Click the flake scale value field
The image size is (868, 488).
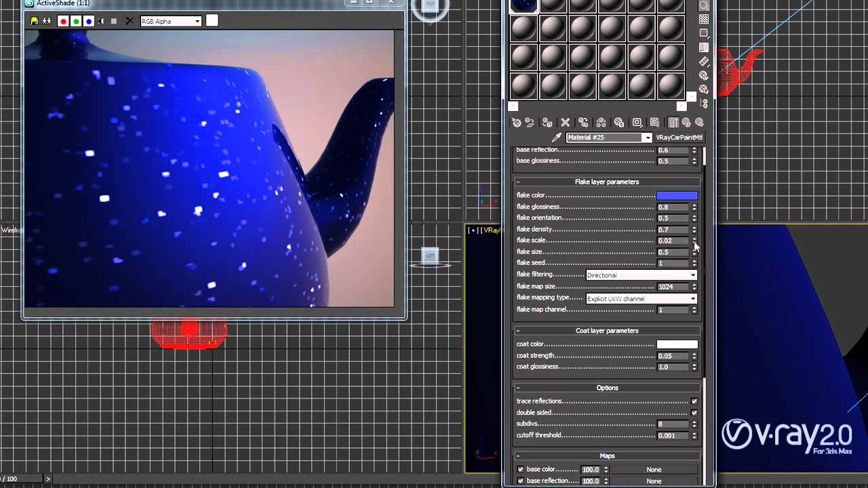(x=673, y=241)
